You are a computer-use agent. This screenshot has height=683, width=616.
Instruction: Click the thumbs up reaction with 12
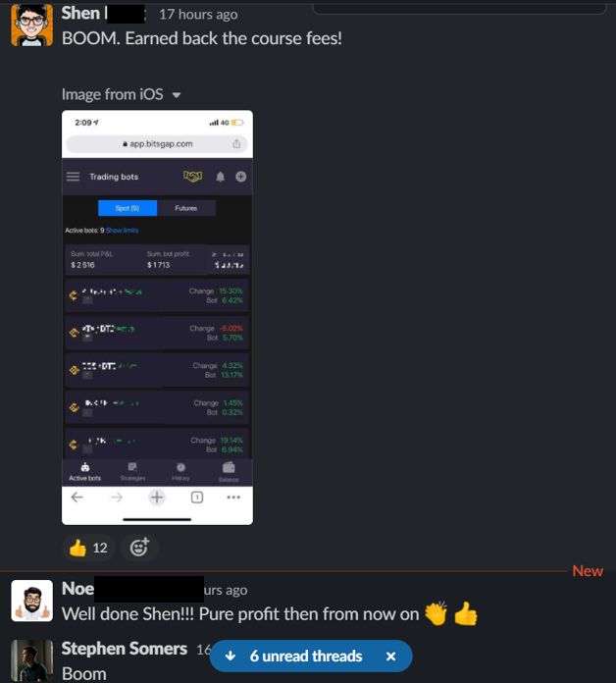coord(88,548)
